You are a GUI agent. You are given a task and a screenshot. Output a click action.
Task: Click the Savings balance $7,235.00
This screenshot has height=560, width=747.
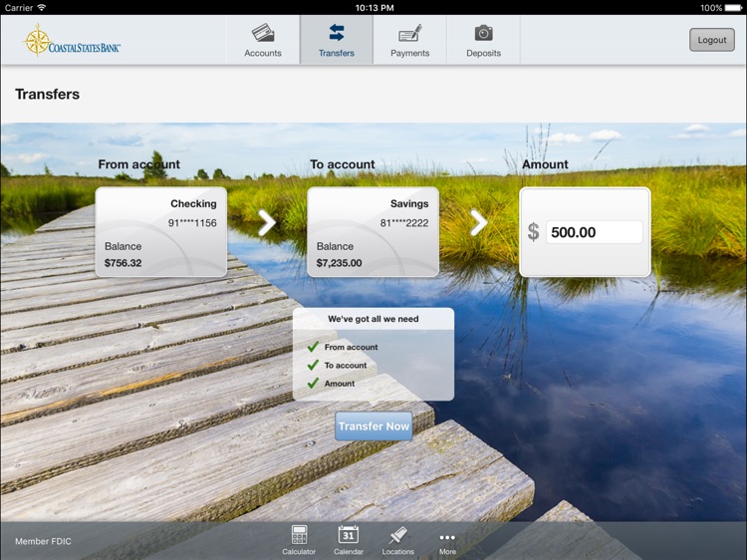click(340, 263)
